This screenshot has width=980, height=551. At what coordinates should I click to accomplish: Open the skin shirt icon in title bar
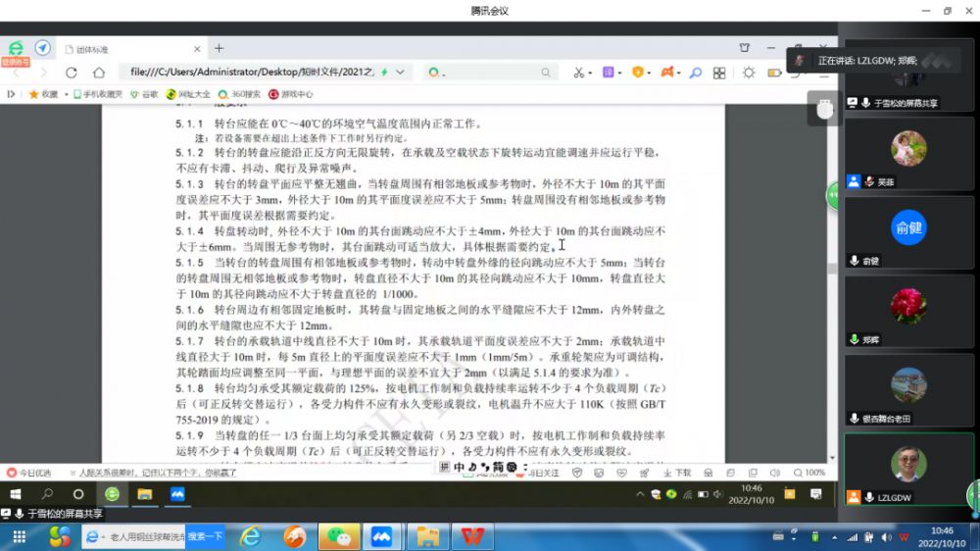click(745, 48)
